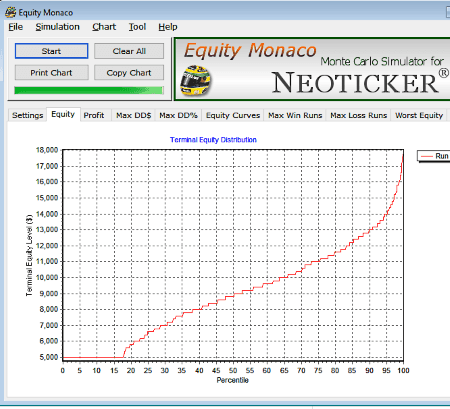Viewport: 450px width, 409px height.
Task: Open the Max DD$ tab
Action: [x=133, y=115]
